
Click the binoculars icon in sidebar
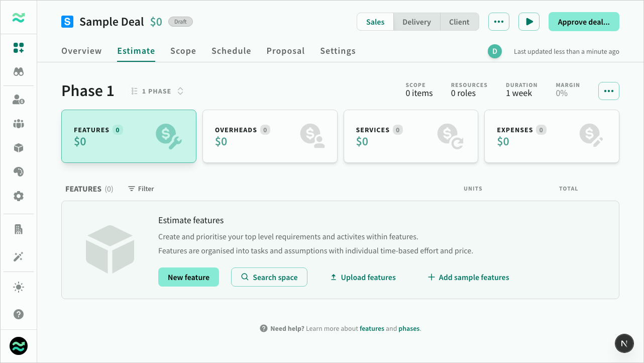19,72
